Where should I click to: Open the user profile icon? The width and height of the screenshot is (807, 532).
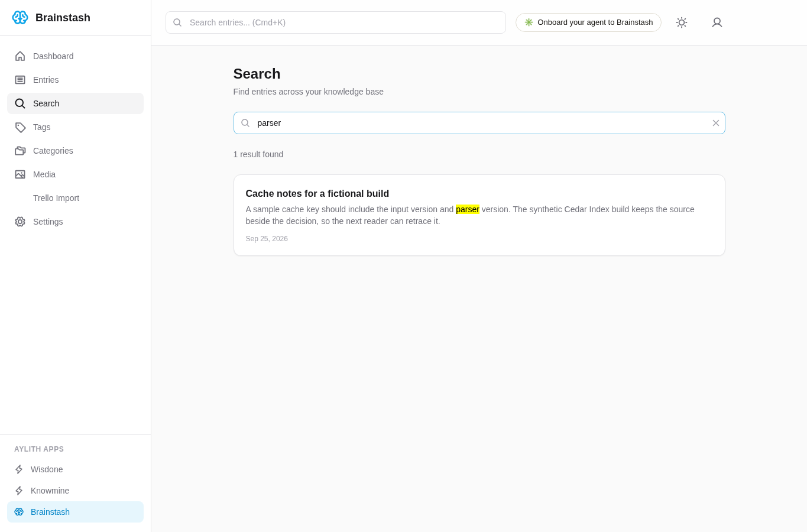coord(717,22)
